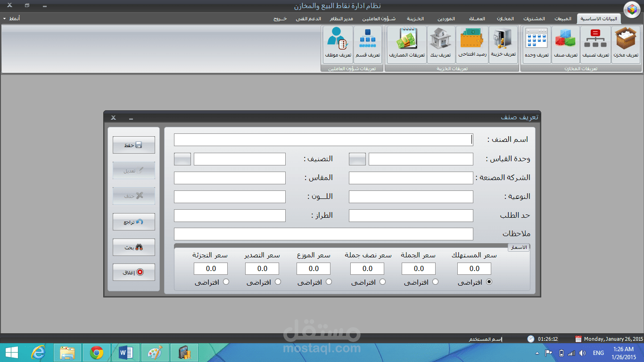Open رصيد افتتاحى (opening balance) icon
The height and width of the screenshot is (362, 644).
pos(472,44)
